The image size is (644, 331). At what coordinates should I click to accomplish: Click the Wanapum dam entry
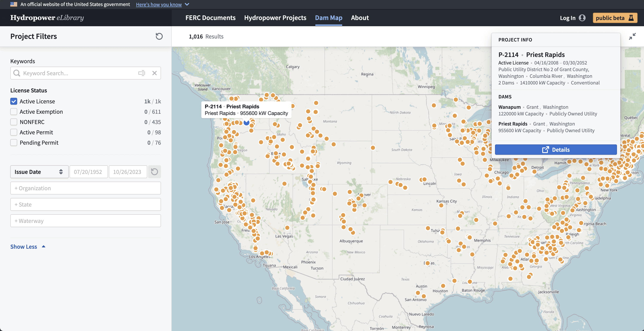(547, 110)
